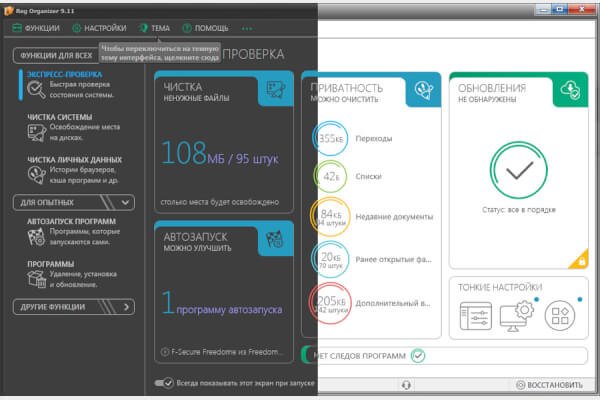600x400 pixels.
Task: Click the Статус: все в порядке text
Action: pyautogui.click(x=519, y=210)
